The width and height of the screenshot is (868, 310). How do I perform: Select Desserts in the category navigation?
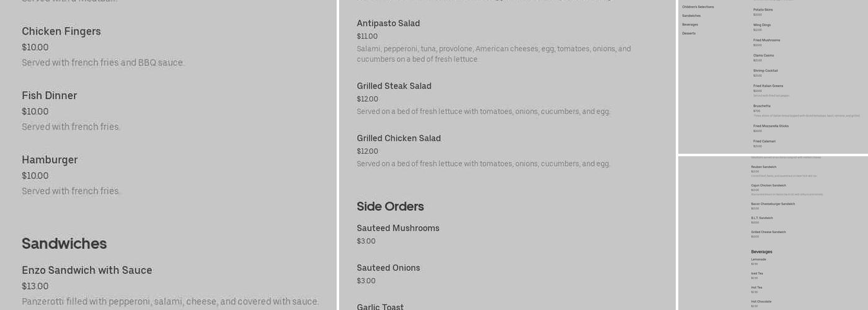[689, 33]
